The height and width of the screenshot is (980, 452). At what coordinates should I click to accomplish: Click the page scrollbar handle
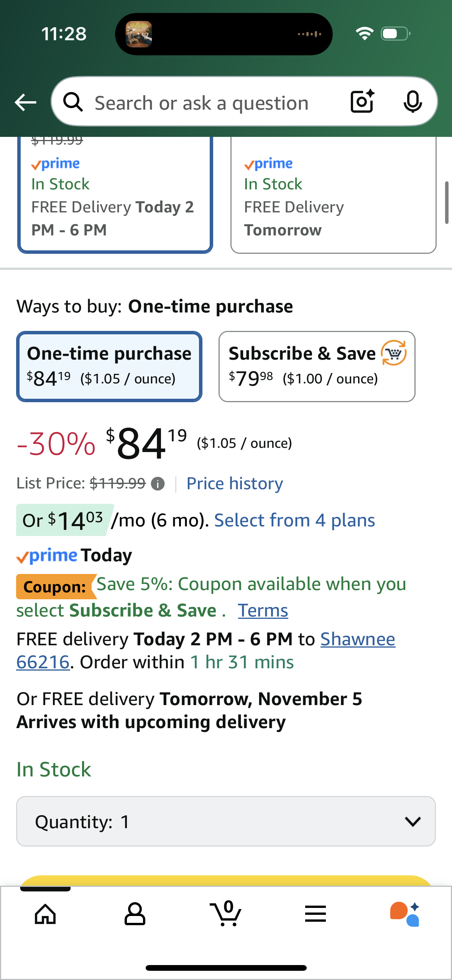[x=446, y=202]
